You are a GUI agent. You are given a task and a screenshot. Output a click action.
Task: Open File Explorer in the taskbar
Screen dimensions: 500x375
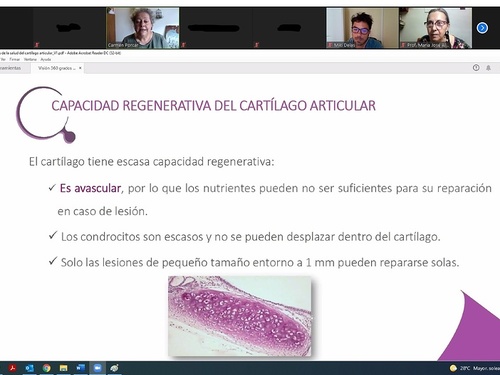pyautogui.click(x=63, y=368)
